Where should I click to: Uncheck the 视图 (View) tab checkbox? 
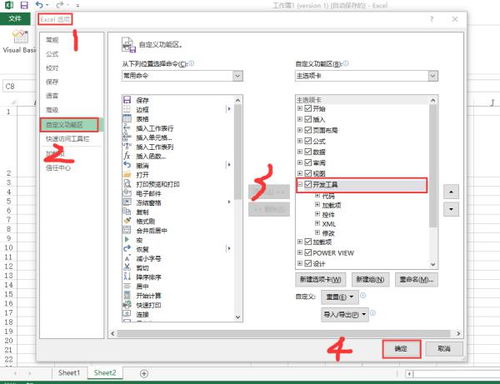pos(308,173)
